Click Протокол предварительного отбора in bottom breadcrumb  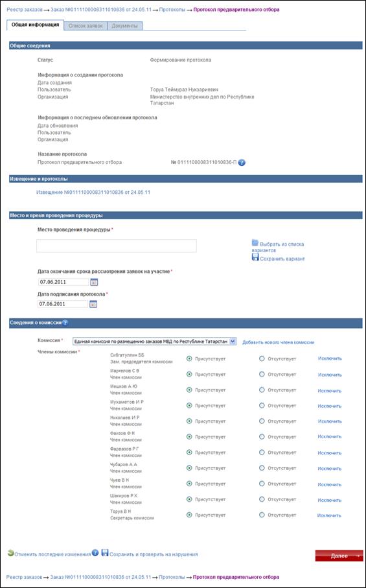[236, 577]
